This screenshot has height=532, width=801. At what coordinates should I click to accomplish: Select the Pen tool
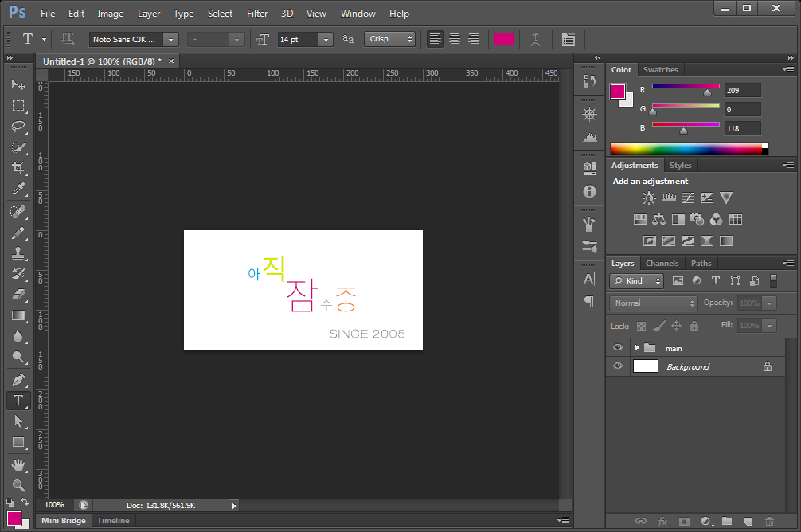pyautogui.click(x=18, y=379)
